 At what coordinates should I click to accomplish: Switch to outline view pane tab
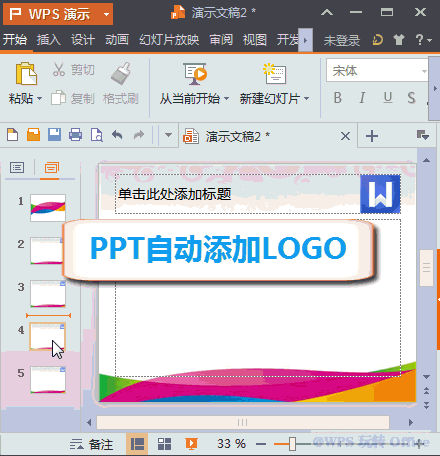click(17, 167)
